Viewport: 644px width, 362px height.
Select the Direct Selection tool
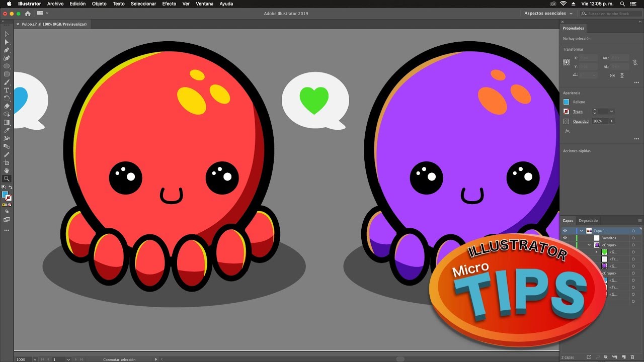coord(7,42)
